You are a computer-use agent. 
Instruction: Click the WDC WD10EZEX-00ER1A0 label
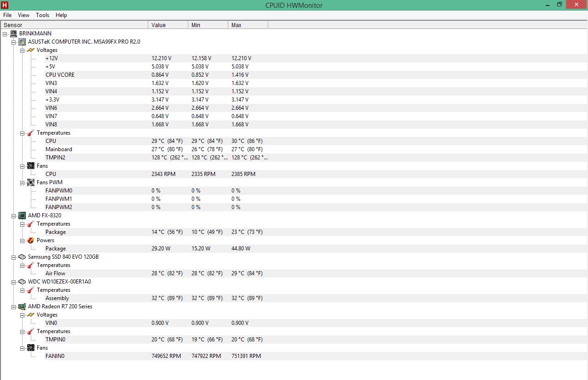click(x=59, y=282)
